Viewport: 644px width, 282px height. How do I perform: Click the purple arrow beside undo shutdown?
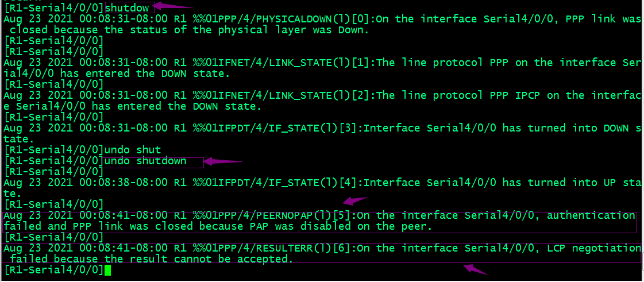point(223,162)
